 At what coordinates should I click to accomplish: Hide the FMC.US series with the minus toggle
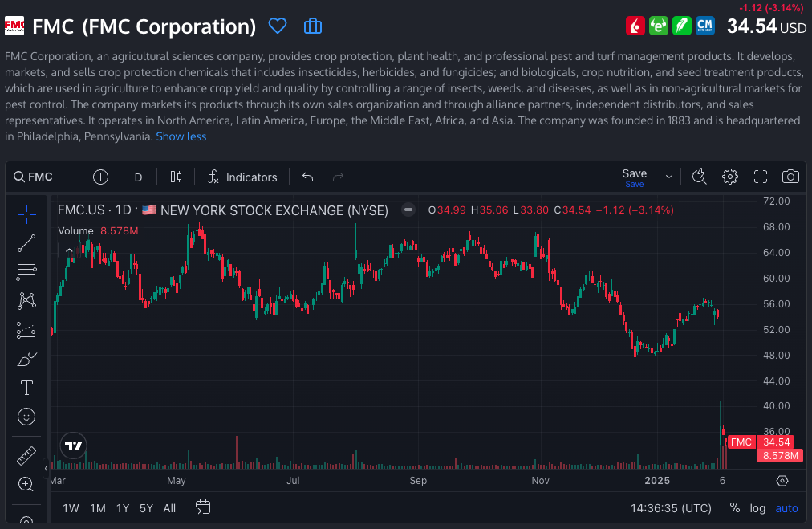(x=408, y=210)
